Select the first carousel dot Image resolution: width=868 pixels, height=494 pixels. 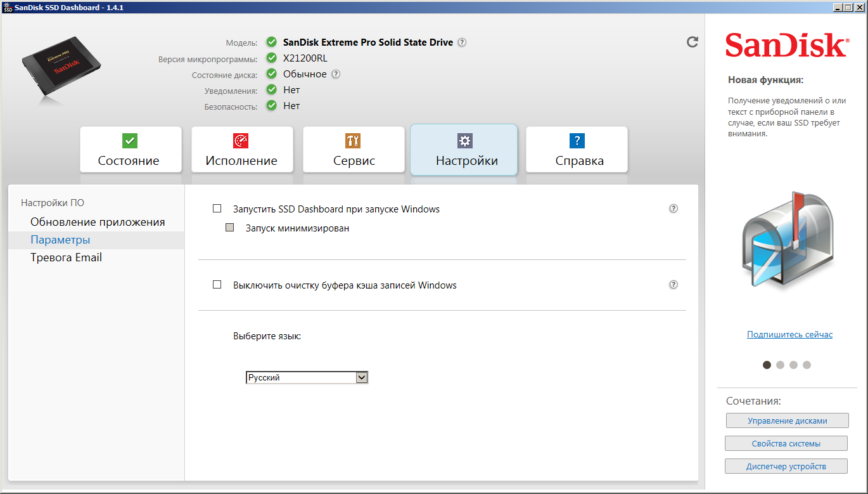point(767,365)
